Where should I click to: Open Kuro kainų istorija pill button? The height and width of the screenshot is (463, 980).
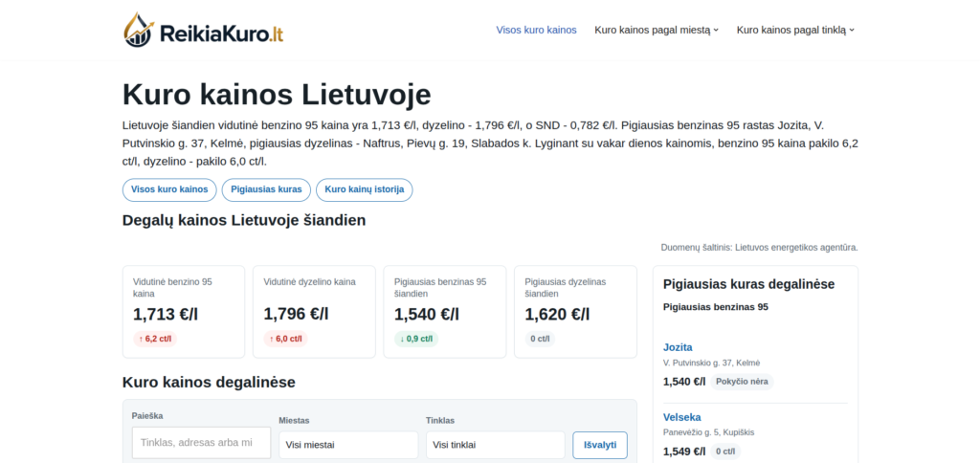[x=365, y=190]
